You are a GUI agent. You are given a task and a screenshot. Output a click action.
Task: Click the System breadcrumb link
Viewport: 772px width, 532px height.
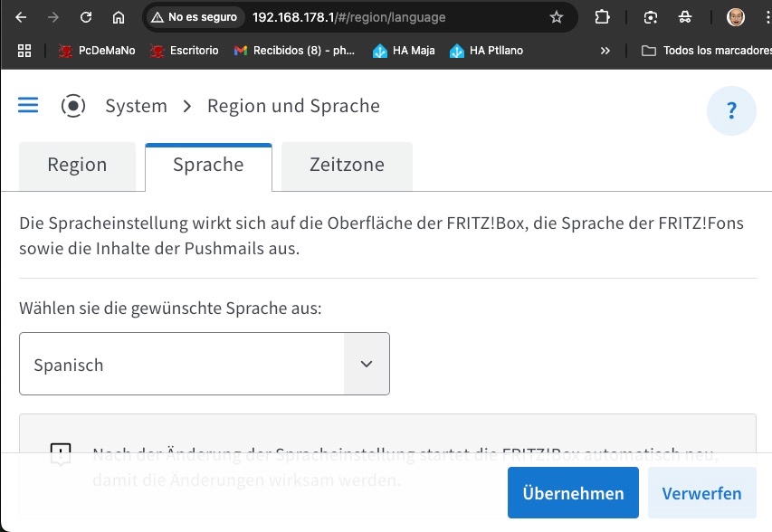coord(137,106)
